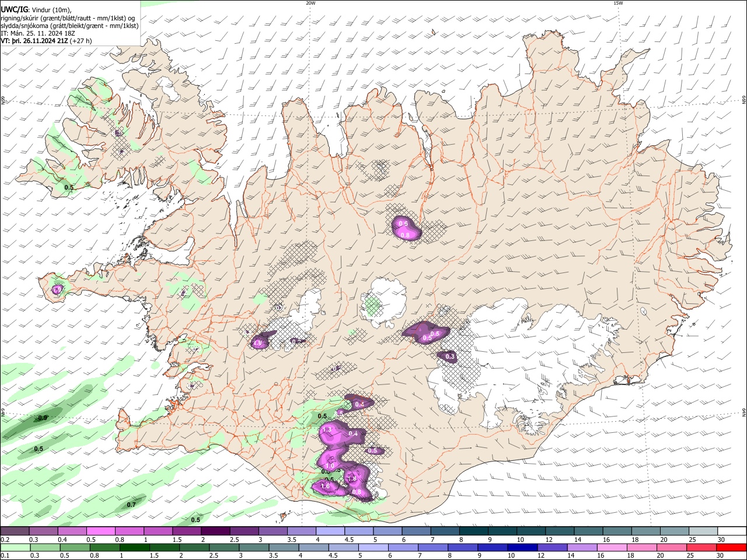The height and width of the screenshot is (560, 747).
Task: Click the rain legend swatch between 7 and 8
Action: click(432, 547)
